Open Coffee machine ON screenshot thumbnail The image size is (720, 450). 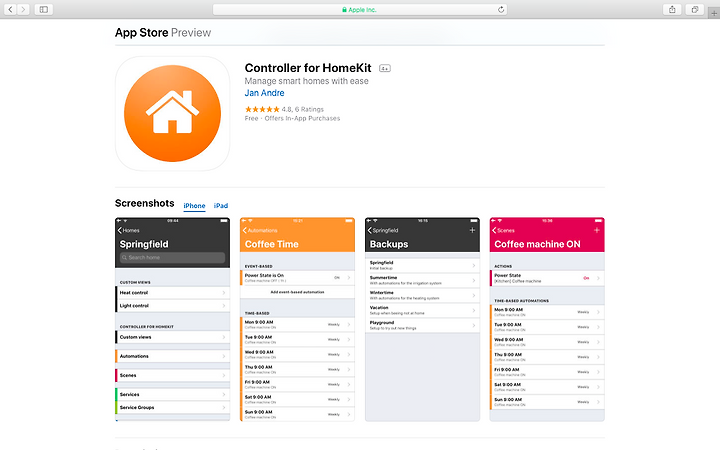[547, 319]
